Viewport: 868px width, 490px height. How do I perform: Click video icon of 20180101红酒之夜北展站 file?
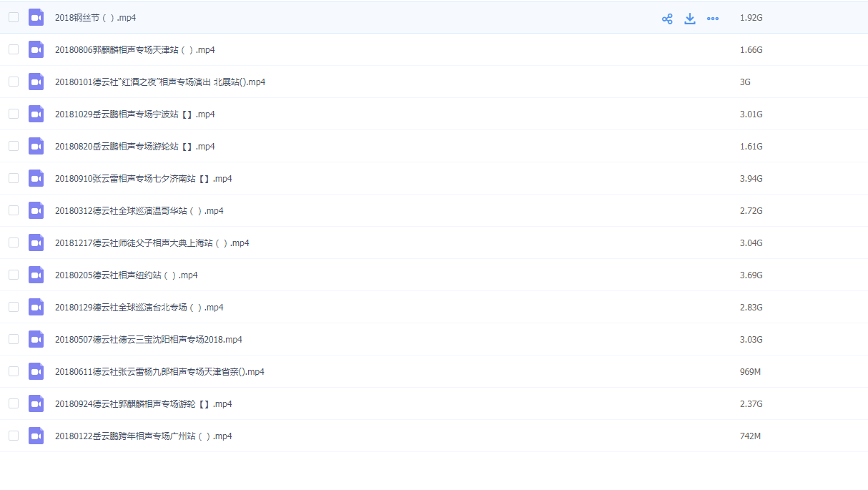click(36, 82)
